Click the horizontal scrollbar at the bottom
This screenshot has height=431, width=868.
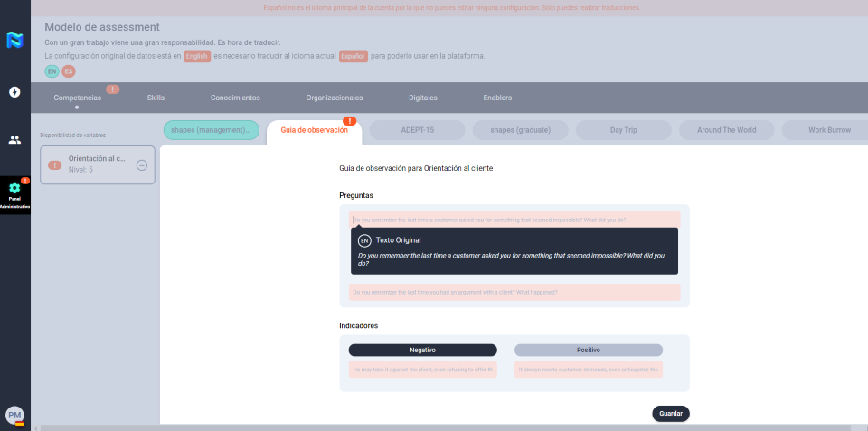click(x=443, y=427)
